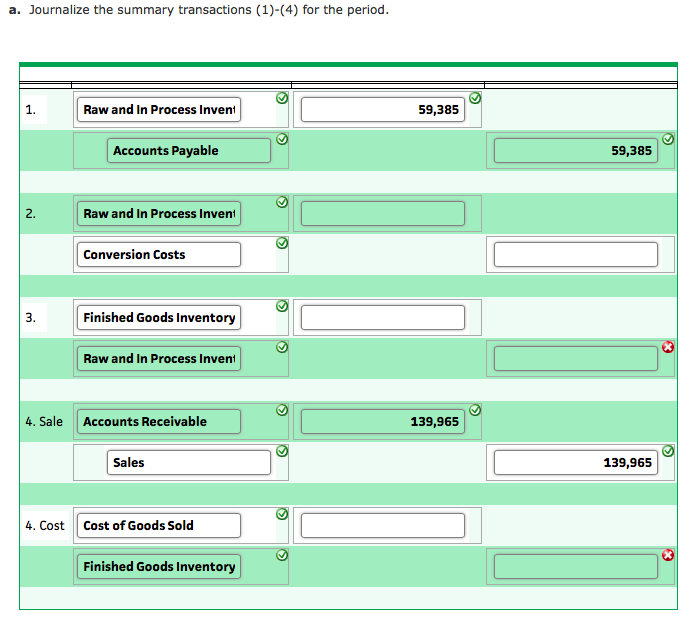Click green checkmark beside Sales credit 139,965
Screen dimensions: 700x626
[x=668, y=450]
